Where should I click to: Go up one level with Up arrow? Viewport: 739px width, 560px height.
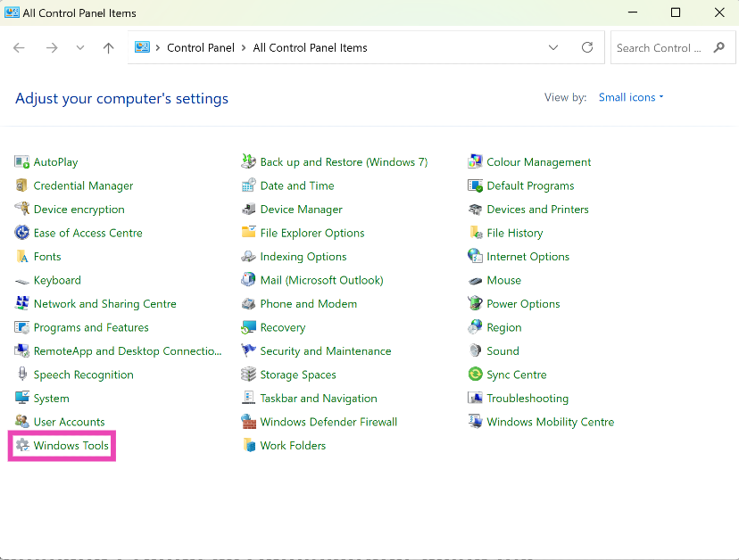click(x=108, y=48)
